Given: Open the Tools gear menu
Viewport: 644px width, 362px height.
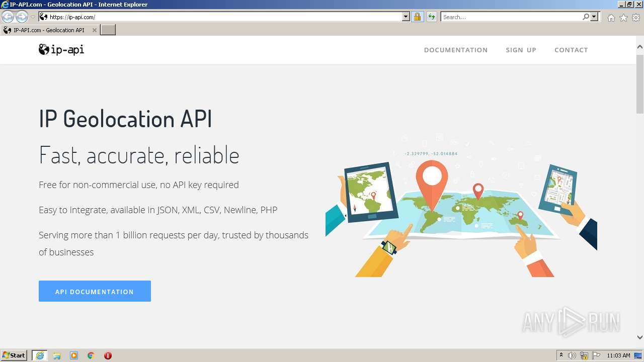Looking at the screenshot, I should coord(636,18).
